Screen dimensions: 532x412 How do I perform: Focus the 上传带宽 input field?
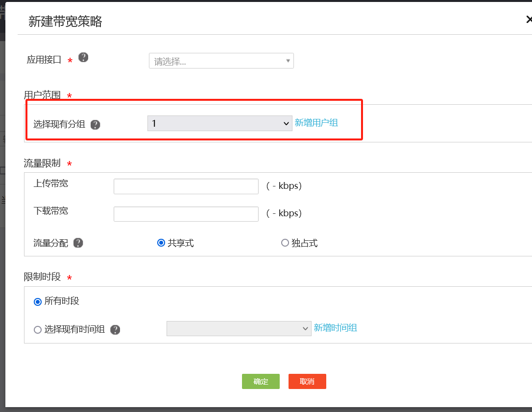coord(186,186)
